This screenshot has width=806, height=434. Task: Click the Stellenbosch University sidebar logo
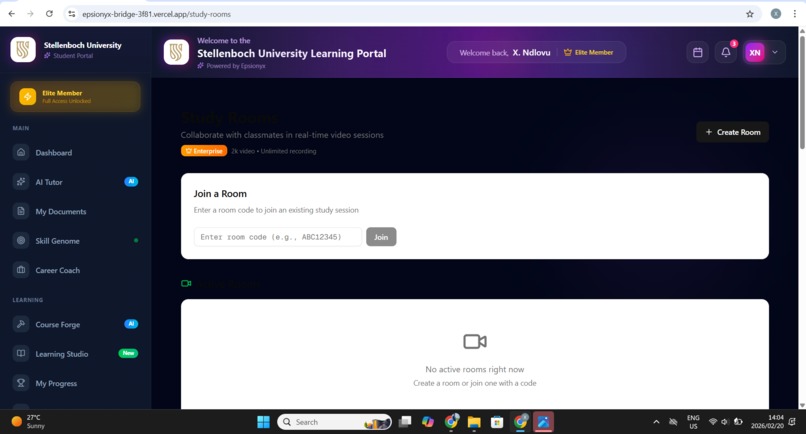23,49
